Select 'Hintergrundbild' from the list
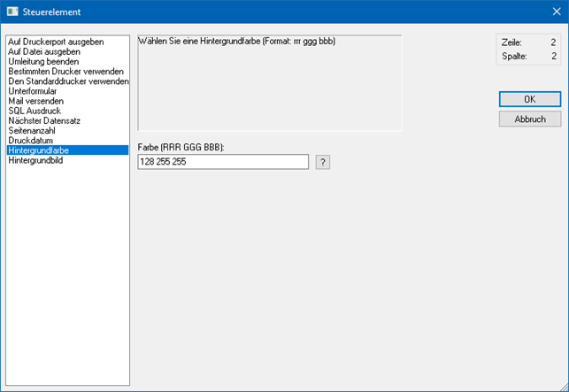This screenshot has width=569, height=392. (36, 160)
